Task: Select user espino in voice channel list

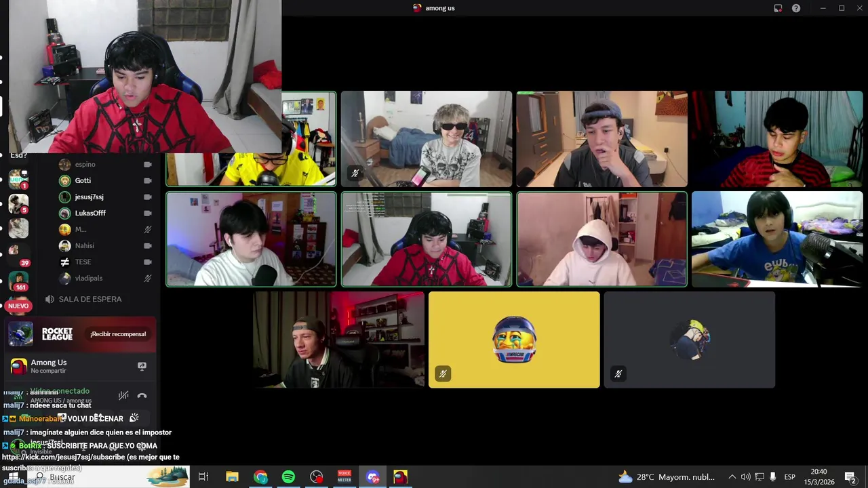Action: pos(85,164)
